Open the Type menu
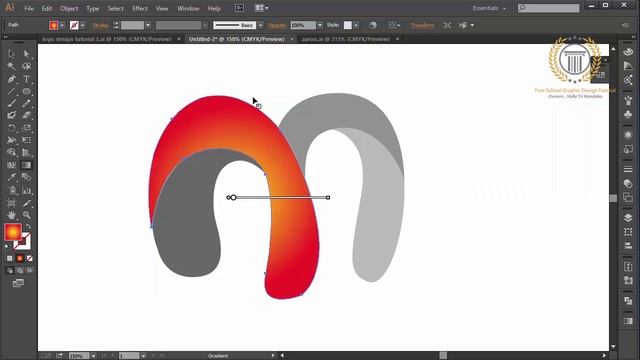Image resolution: width=640 pixels, height=360 pixels. (x=93, y=8)
